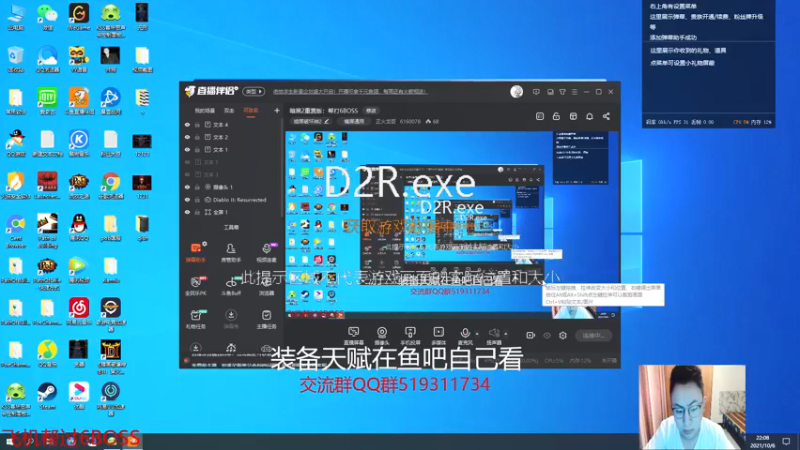Click the user avatar in the title bar

pyautogui.click(x=516, y=91)
